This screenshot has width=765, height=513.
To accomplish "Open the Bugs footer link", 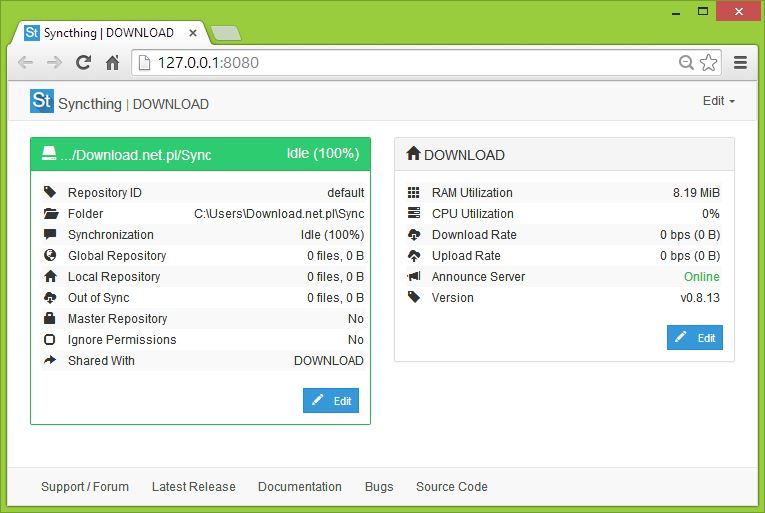I will [x=379, y=486].
